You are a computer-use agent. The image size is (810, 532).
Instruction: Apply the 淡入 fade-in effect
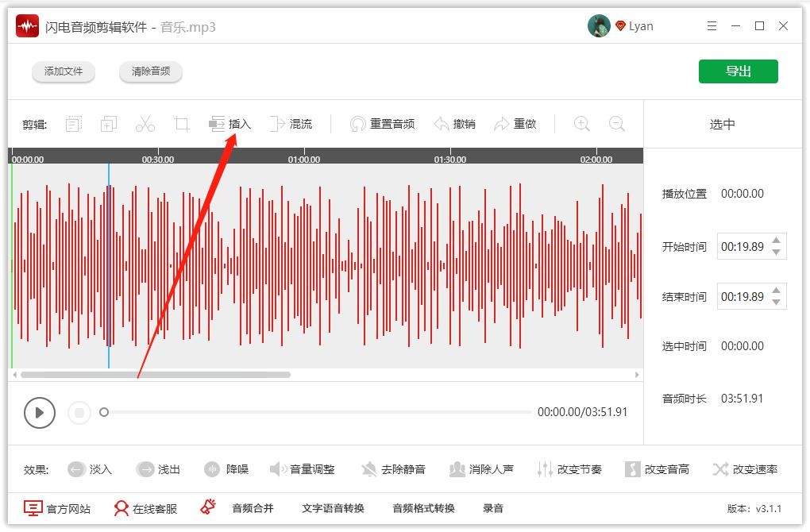click(90, 469)
